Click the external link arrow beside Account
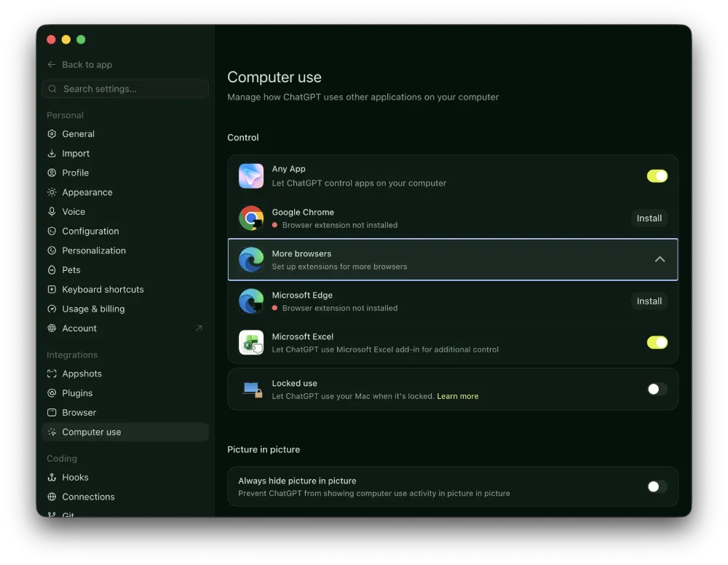 click(199, 328)
